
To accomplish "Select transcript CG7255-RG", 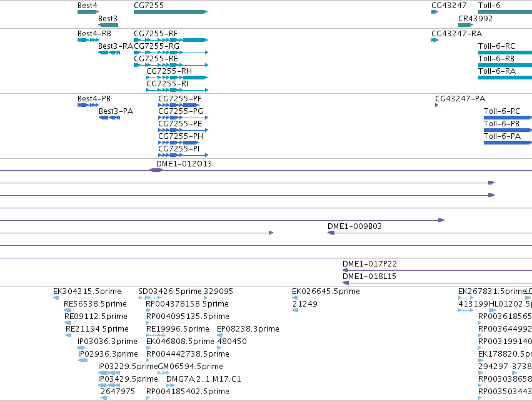I will point(171,53).
